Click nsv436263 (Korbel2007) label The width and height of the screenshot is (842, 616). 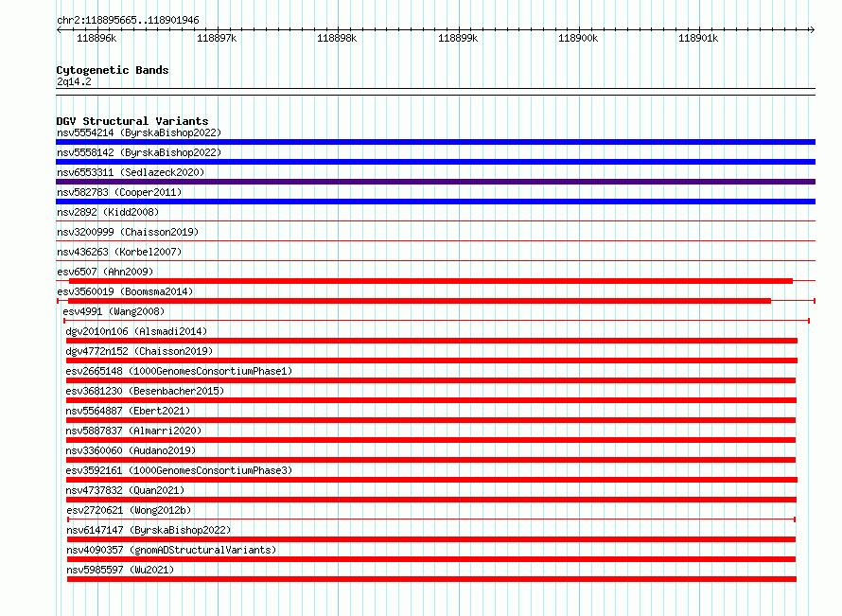pyautogui.click(x=118, y=252)
